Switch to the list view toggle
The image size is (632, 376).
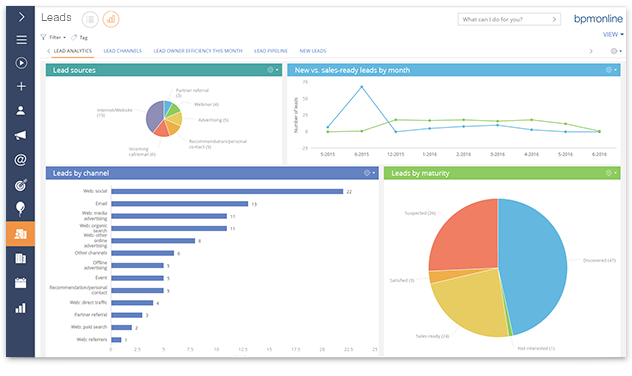[90, 19]
